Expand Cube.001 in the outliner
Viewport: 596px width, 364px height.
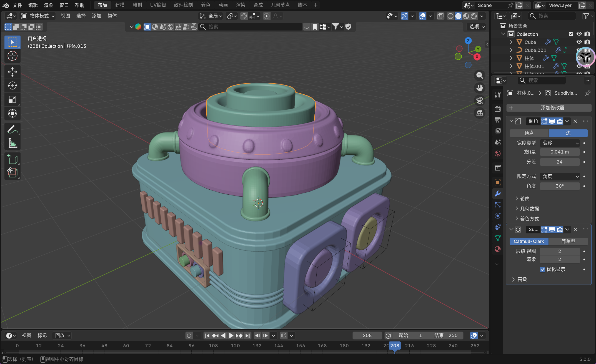(x=511, y=50)
